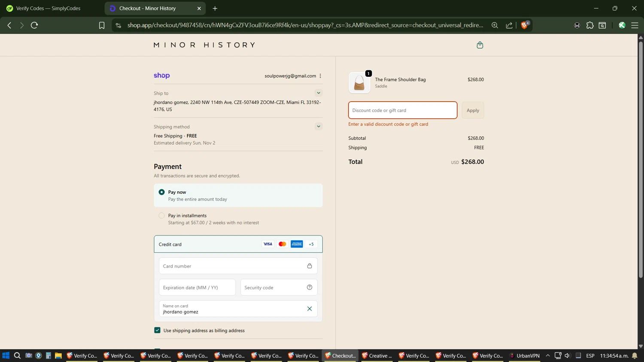644x362 pixels.
Task: Focus the Expiration date (MM / YY) field
Action: click(197, 287)
